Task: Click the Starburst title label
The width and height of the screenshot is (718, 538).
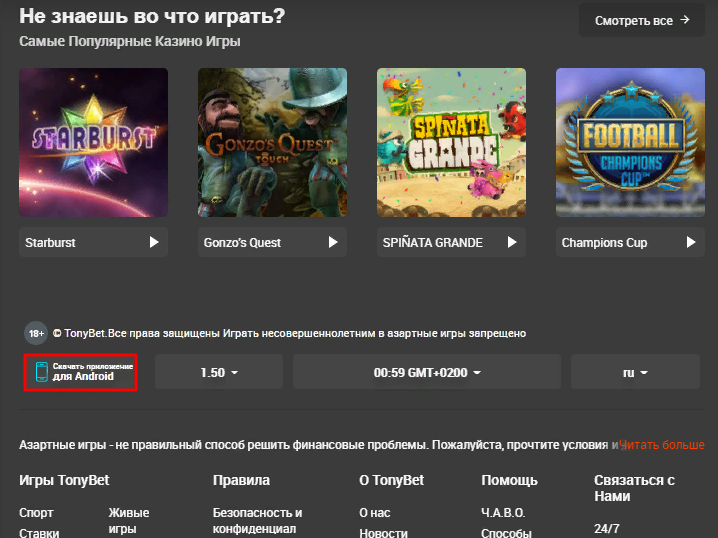Action: point(50,243)
